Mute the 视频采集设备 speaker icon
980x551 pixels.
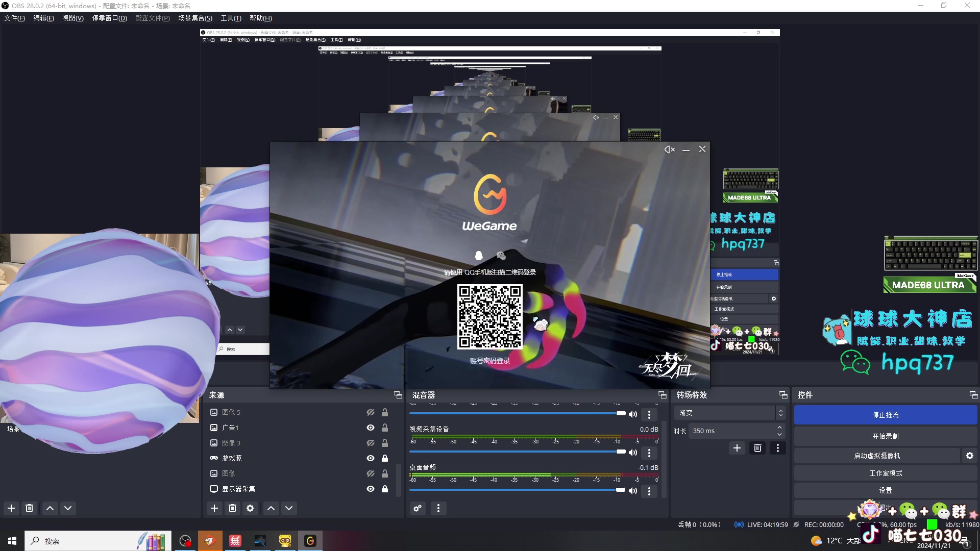coord(633,453)
